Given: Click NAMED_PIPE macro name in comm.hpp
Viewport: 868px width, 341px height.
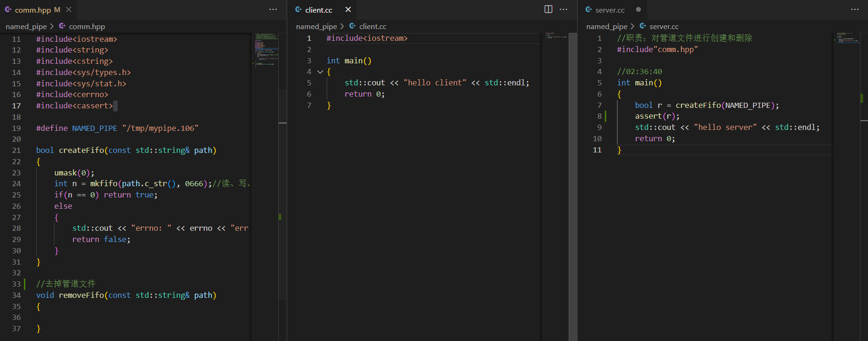Looking at the screenshot, I should pyautogui.click(x=95, y=128).
